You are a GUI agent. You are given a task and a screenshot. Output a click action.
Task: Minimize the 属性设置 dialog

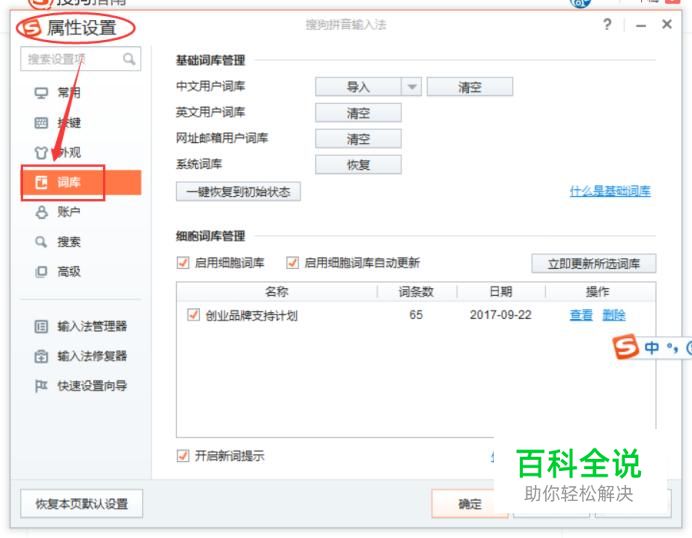(x=641, y=26)
